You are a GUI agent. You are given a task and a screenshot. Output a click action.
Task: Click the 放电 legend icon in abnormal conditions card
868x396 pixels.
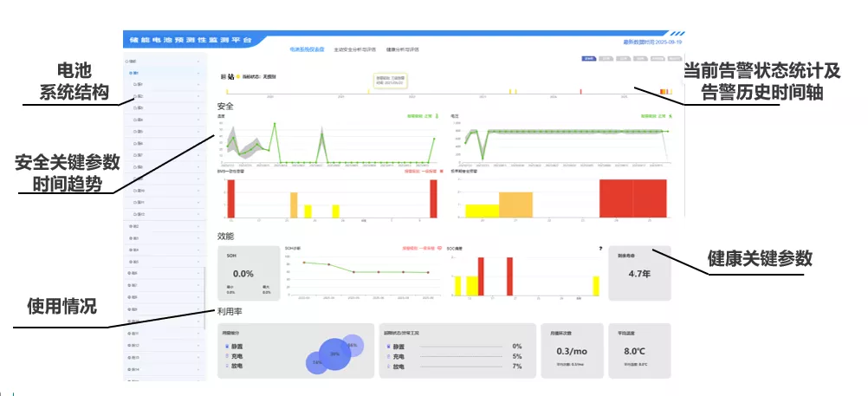[388, 366]
